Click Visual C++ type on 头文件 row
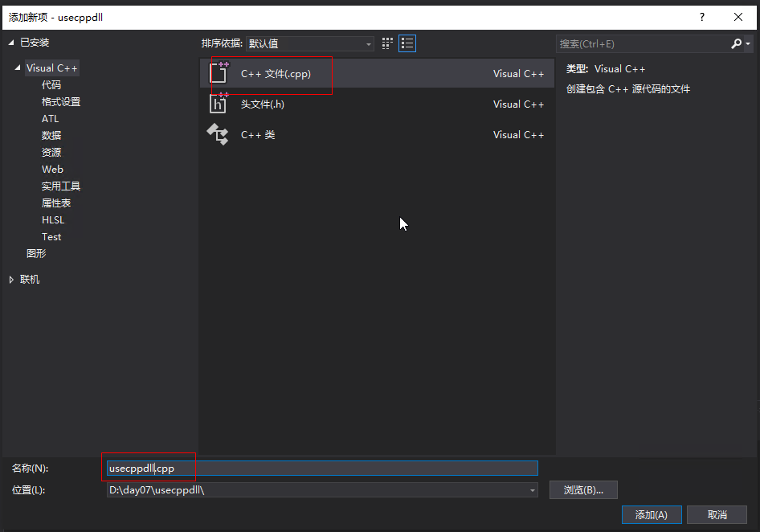760x532 pixels. pos(519,104)
